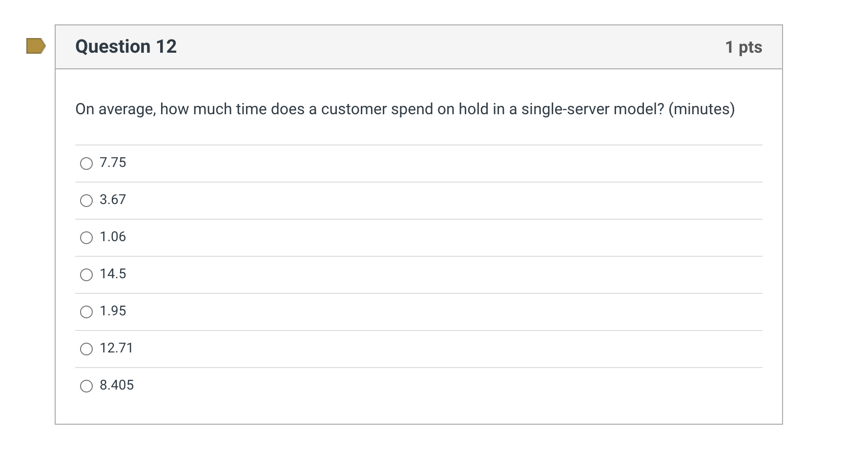Click the "7.75" answer label text

(x=113, y=163)
